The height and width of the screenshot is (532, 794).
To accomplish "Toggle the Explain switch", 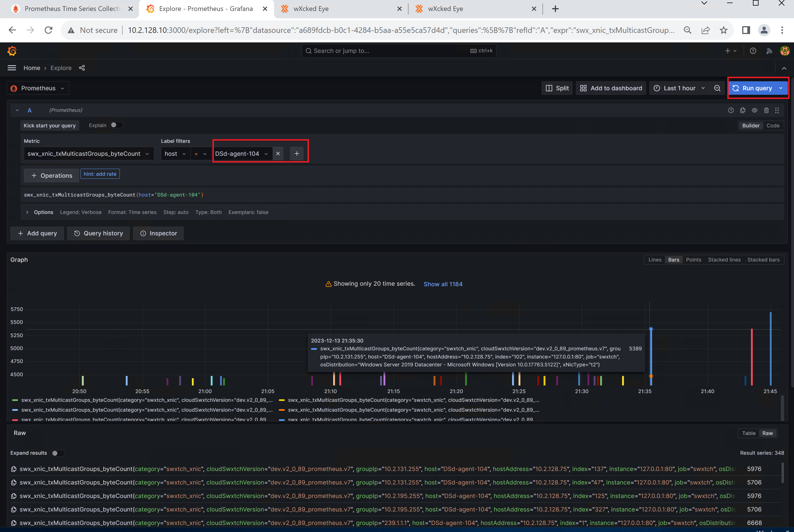I will pos(116,125).
